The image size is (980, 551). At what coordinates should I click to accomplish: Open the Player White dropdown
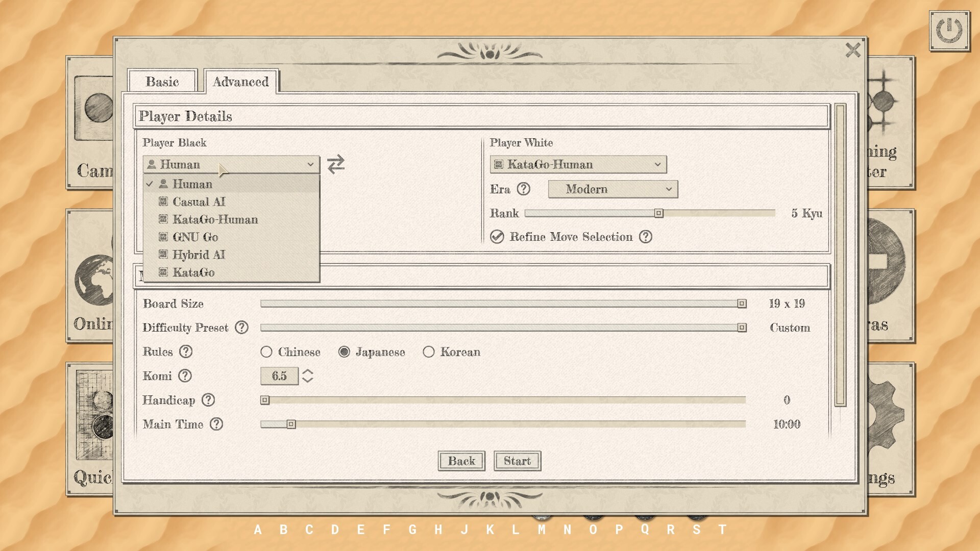coord(577,164)
